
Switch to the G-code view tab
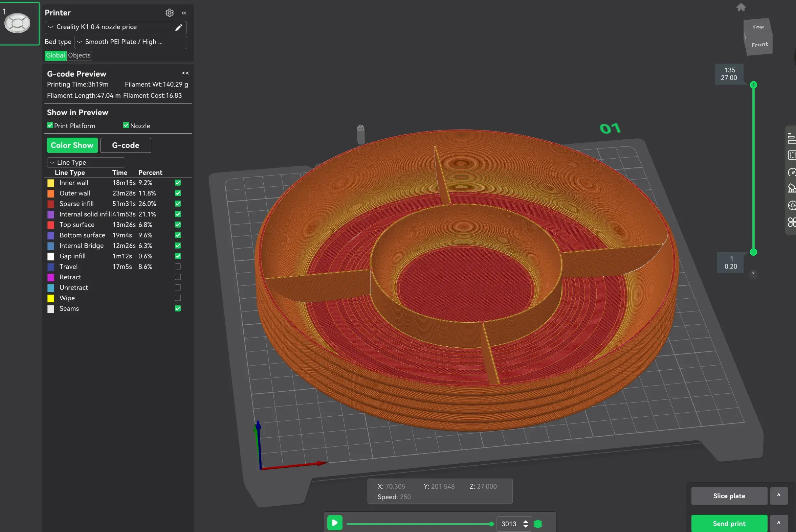pos(126,145)
